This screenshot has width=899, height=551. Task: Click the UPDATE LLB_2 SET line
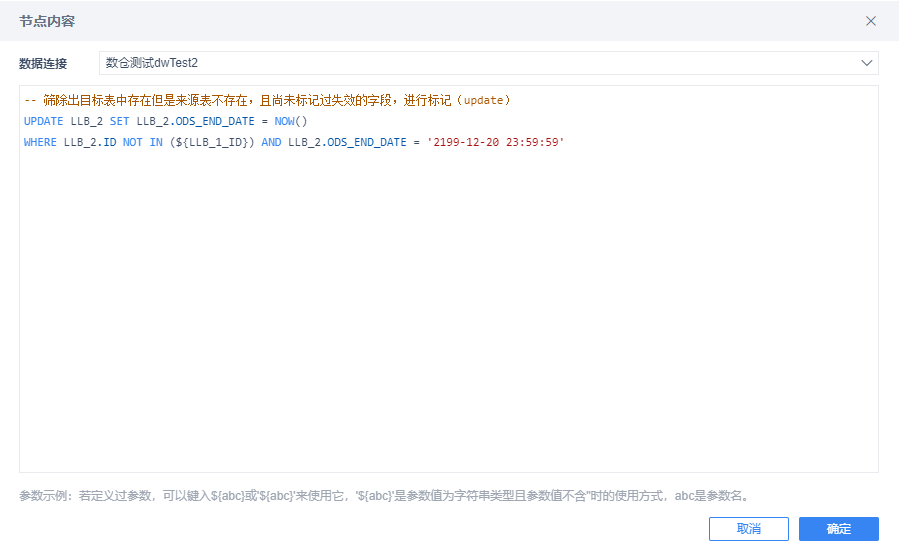(166, 122)
